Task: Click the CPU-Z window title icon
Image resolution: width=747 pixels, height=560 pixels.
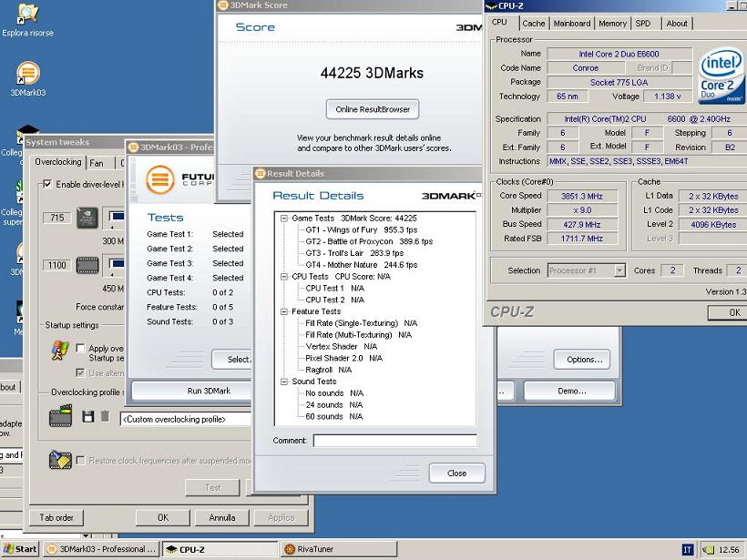Action: click(491, 5)
